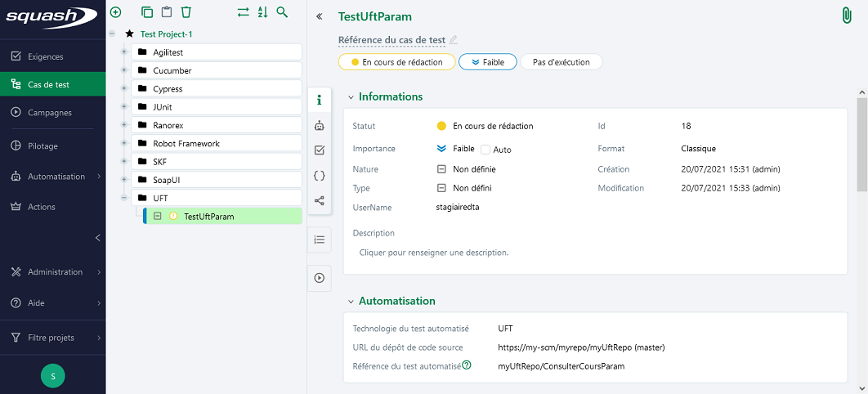
Task: Collapse the UFT folder node
Action: 124,198
